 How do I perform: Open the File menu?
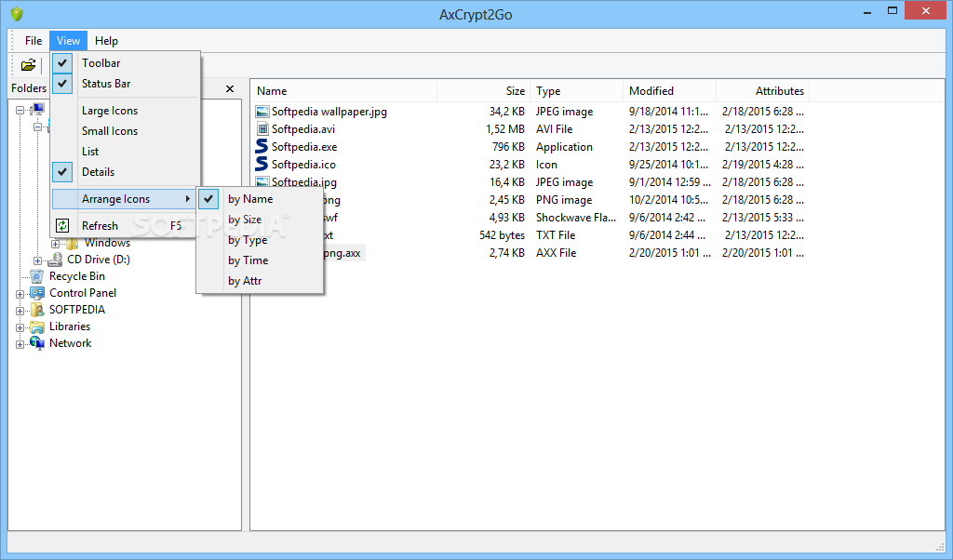click(x=34, y=41)
